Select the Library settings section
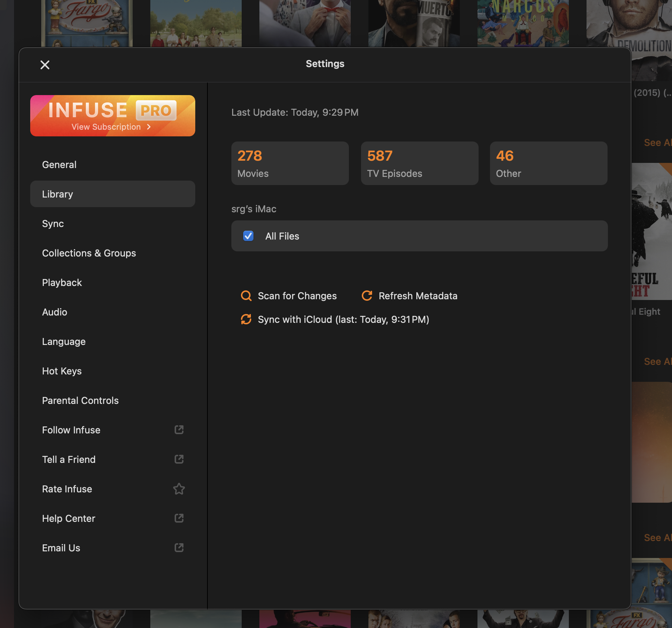 coord(113,194)
